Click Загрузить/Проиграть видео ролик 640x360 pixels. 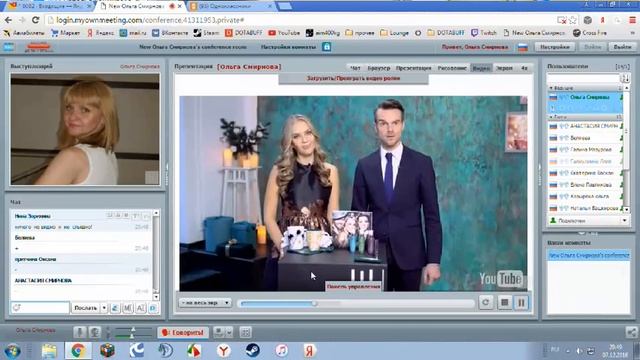click(x=353, y=78)
